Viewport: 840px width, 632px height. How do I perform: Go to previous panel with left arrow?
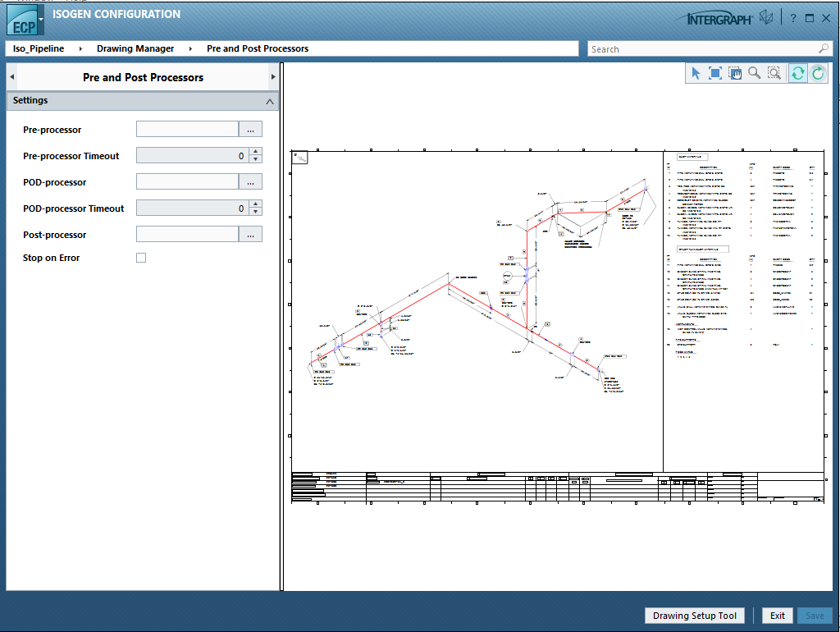[11, 77]
